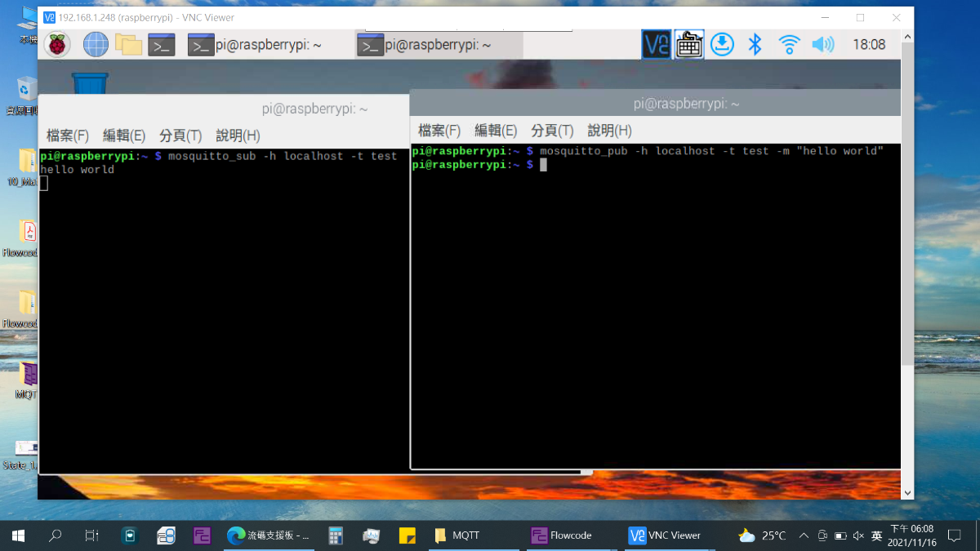Show hidden Windows tray icons chevron
The image size is (980, 551).
click(x=804, y=535)
